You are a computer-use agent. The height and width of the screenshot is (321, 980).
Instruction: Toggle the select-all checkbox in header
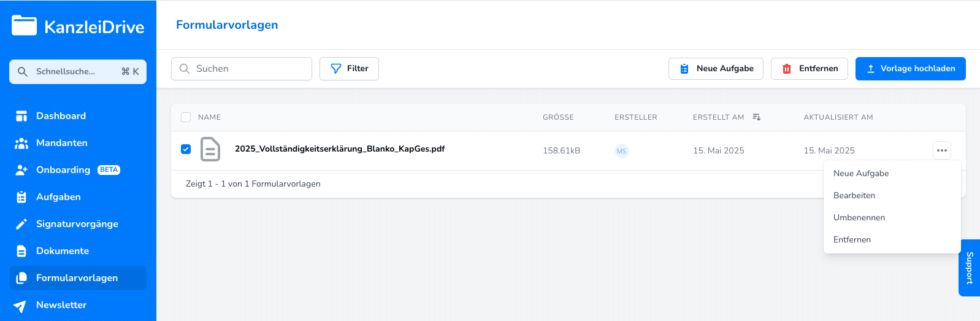[186, 117]
